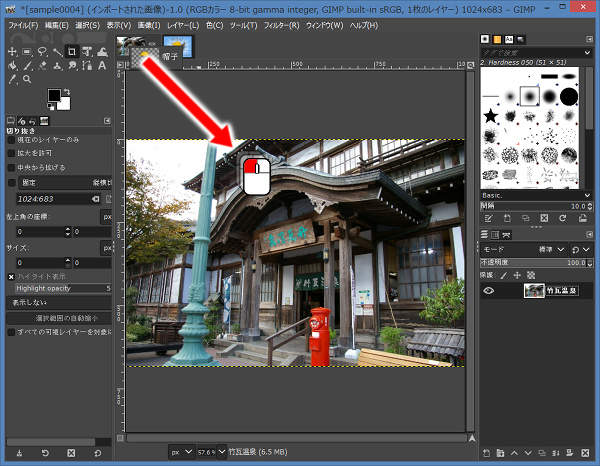Click the reset tool options icon
Viewport: 600px width, 466px height.
[x=97, y=453]
